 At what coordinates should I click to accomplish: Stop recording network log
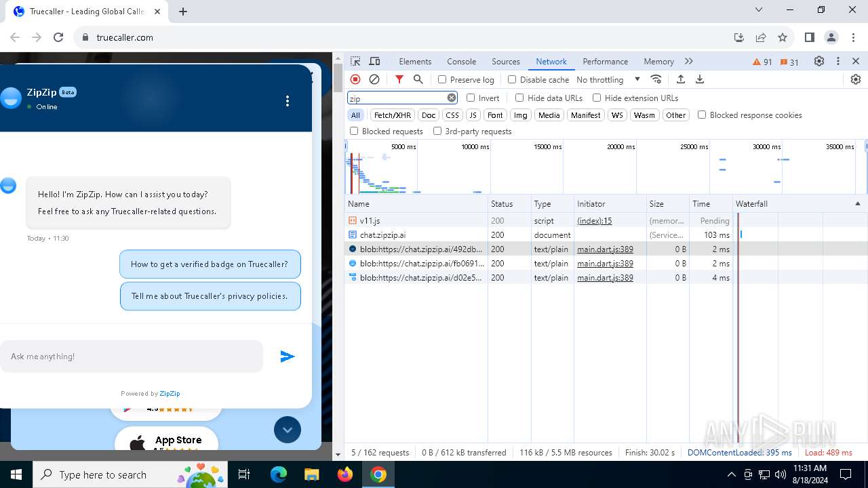pos(355,79)
